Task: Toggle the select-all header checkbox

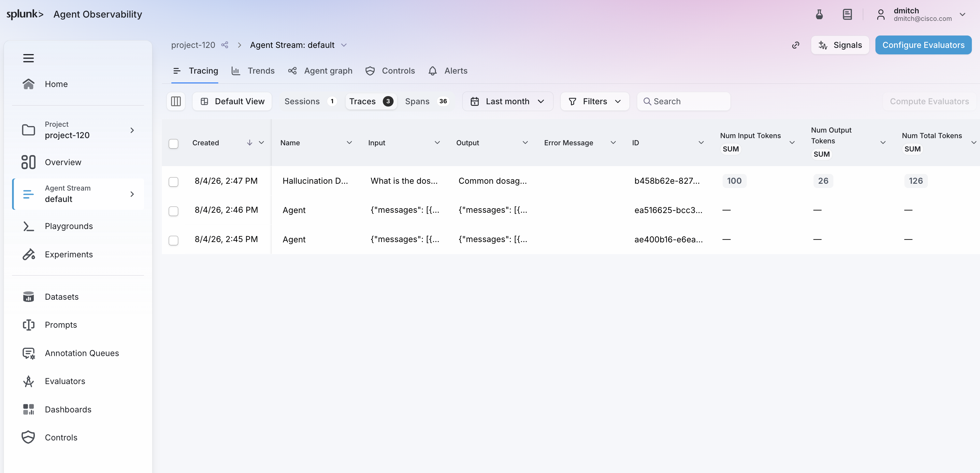Action: pos(173,143)
